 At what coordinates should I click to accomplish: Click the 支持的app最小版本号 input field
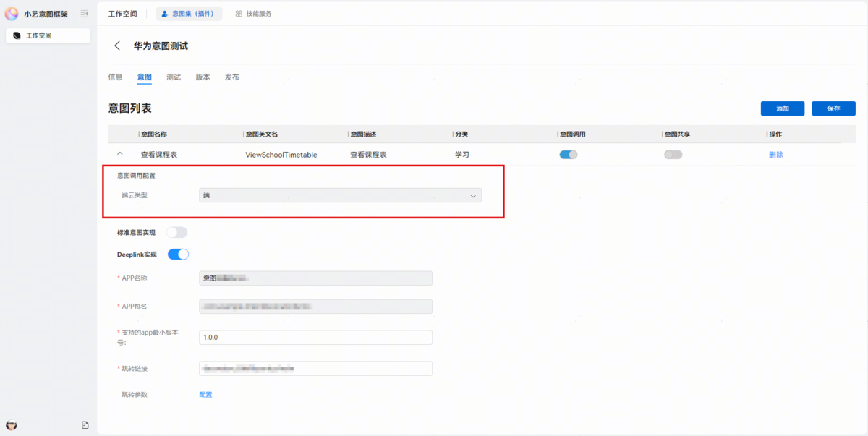tap(315, 338)
